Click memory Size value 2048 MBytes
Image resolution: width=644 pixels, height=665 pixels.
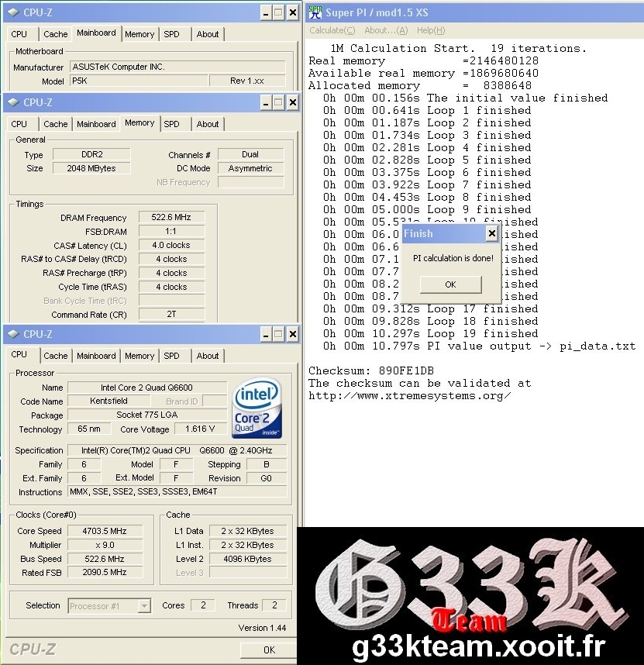91,168
